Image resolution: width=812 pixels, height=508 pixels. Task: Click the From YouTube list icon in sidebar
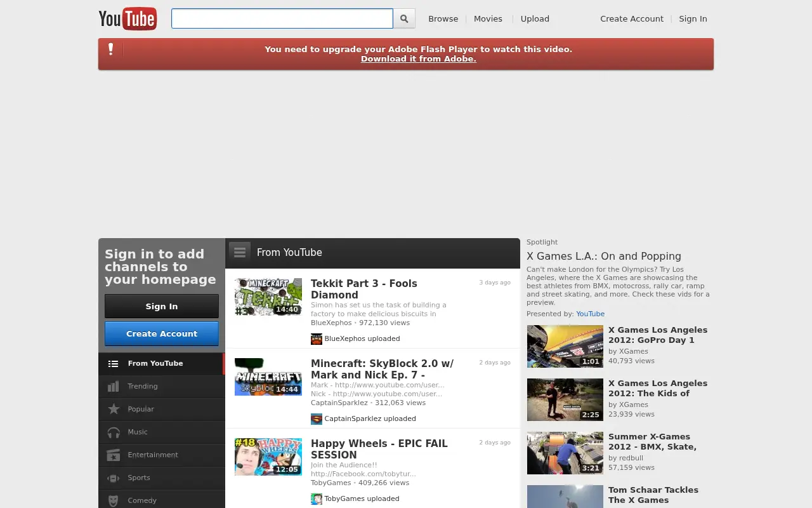coord(114,364)
